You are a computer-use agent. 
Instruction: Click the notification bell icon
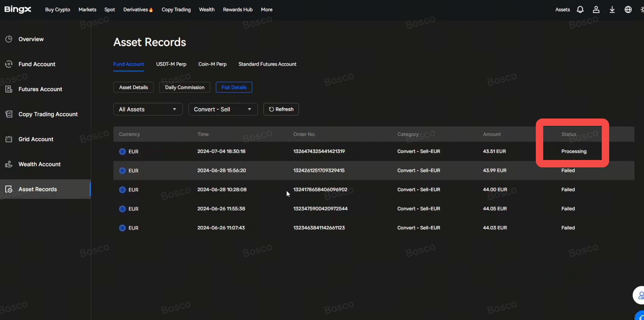point(580,10)
